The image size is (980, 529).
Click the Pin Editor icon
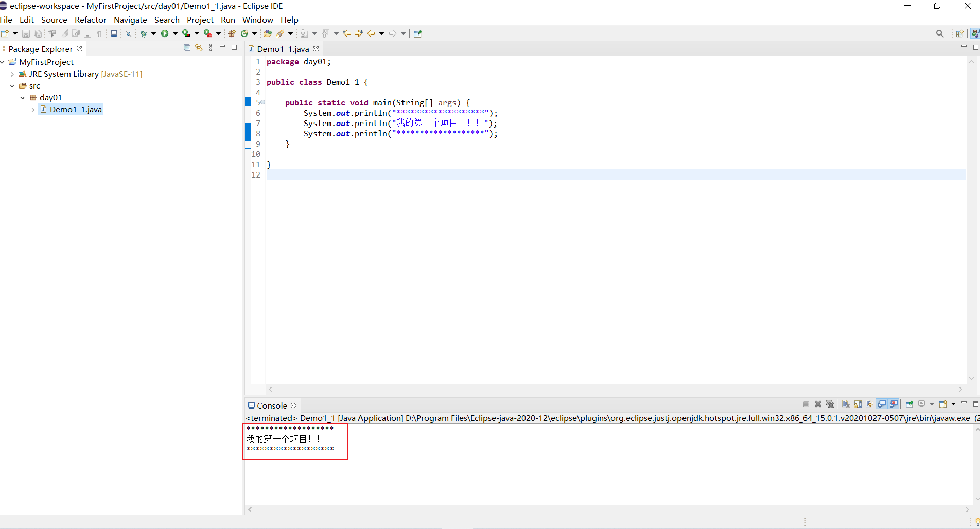point(417,33)
